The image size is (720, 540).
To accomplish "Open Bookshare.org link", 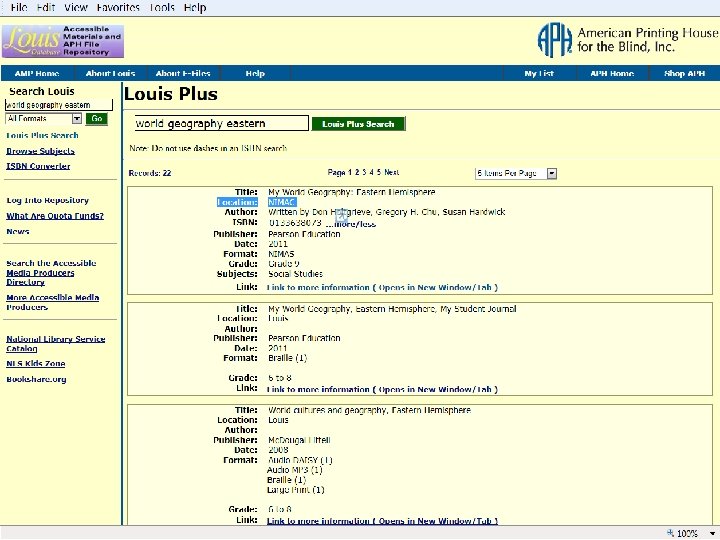I will click(36, 379).
